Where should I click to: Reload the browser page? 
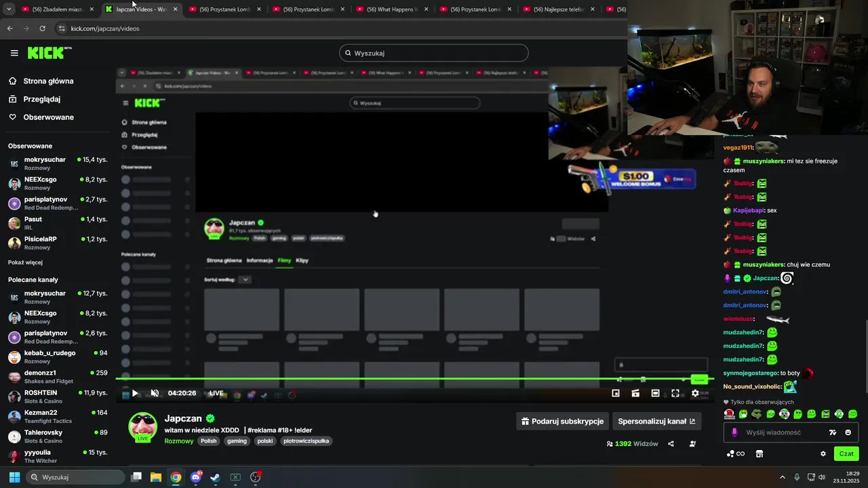(x=42, y=28)
